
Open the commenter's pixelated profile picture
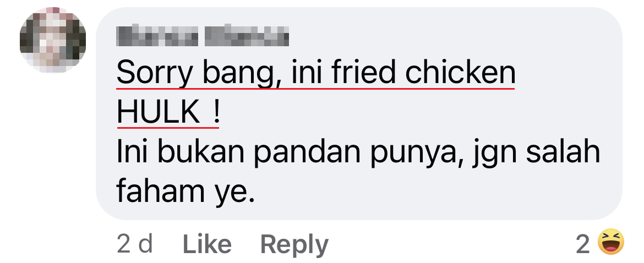pyautogui.click(x=53, y=40)
